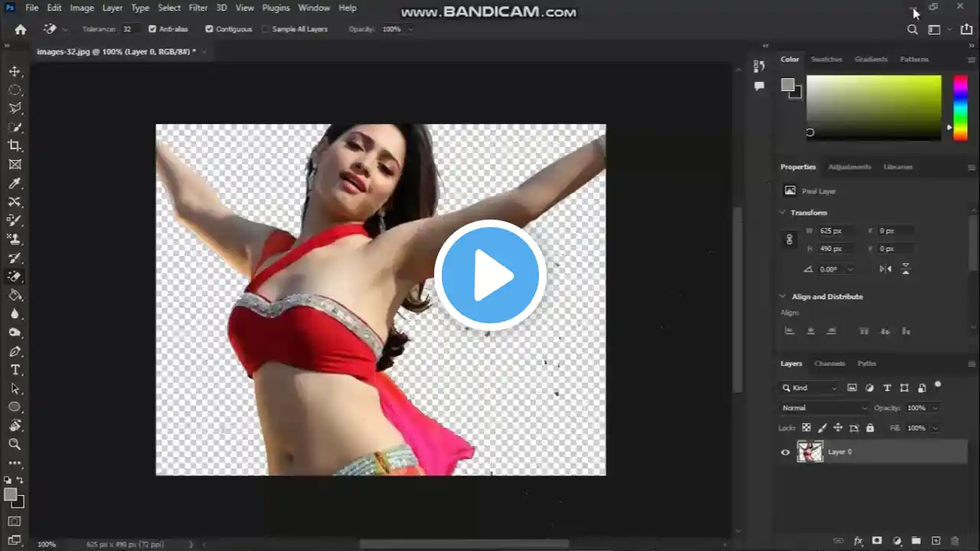Hide Layer 0 with the eye toggle
Viewport: 980px width, 551px height.
(x=785, y=452)
